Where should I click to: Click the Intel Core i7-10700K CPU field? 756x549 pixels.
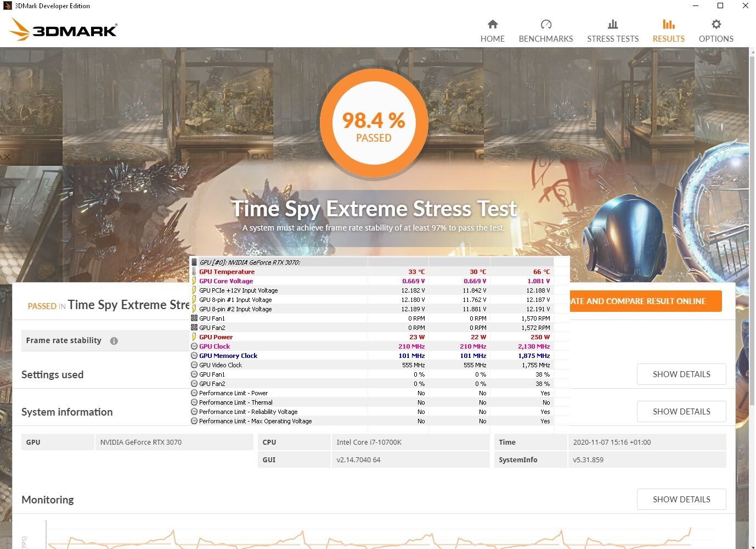click(x=410, y=442)
